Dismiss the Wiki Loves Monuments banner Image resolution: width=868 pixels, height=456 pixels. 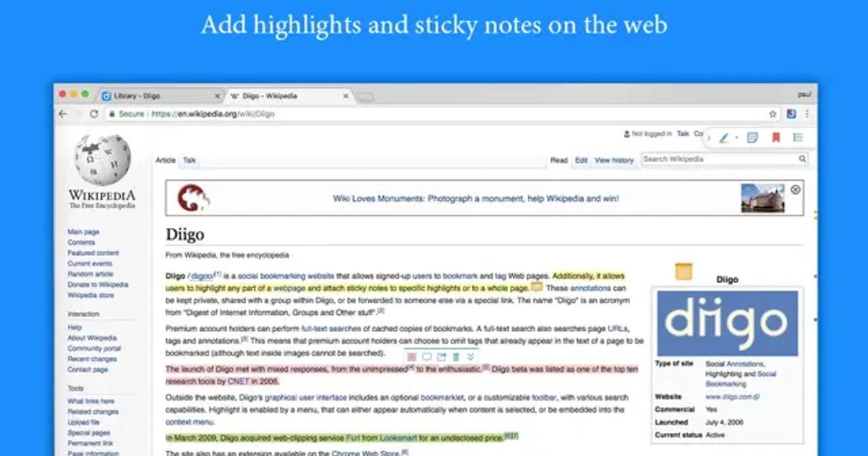point(796,190)
